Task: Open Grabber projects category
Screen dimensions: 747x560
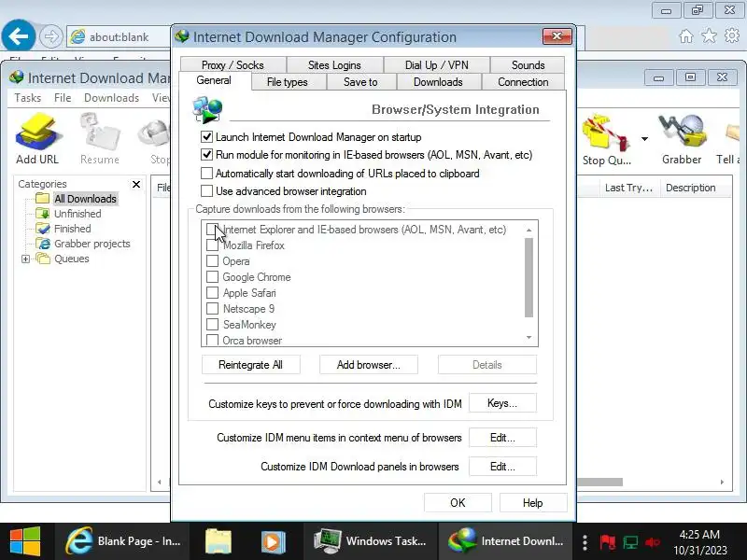Action: [x=92, y=244]
